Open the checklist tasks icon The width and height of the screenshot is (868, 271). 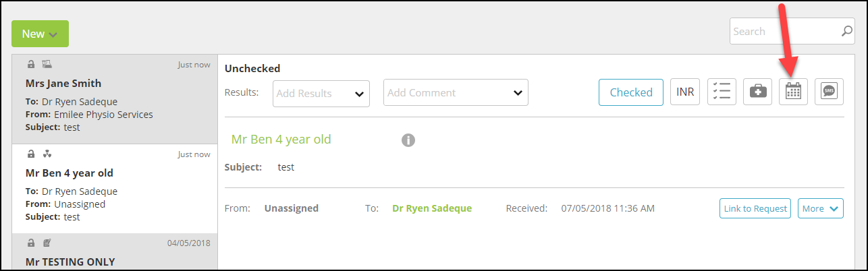click(722, 92)
